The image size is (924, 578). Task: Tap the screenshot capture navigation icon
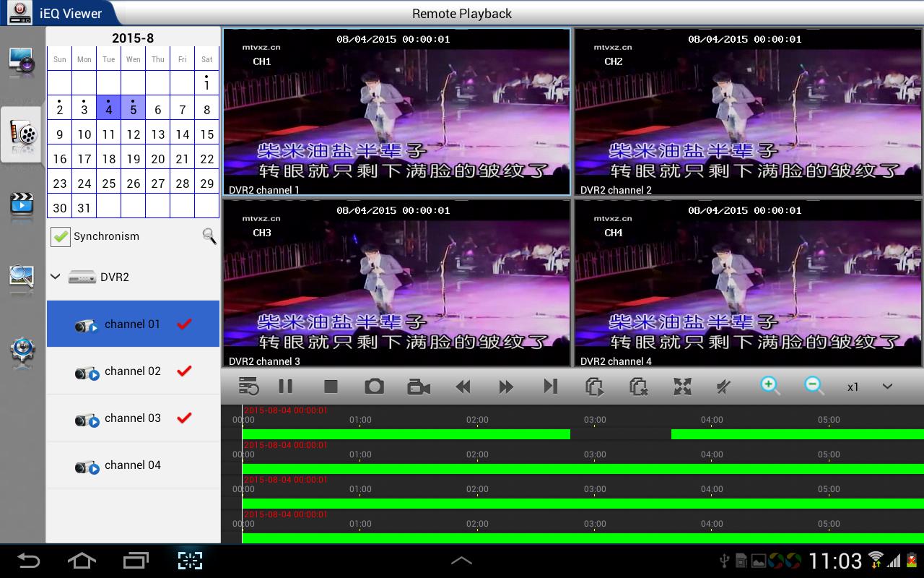point(190,561)
